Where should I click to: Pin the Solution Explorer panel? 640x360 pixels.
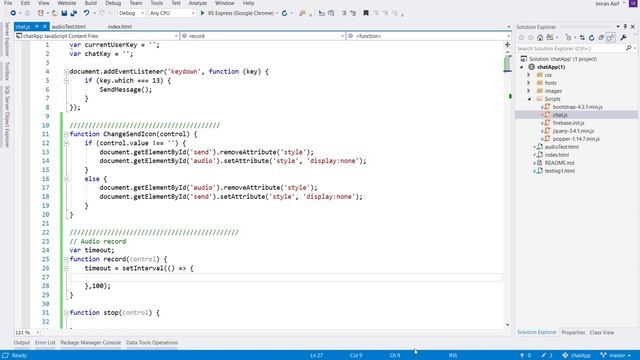[625, 27]
